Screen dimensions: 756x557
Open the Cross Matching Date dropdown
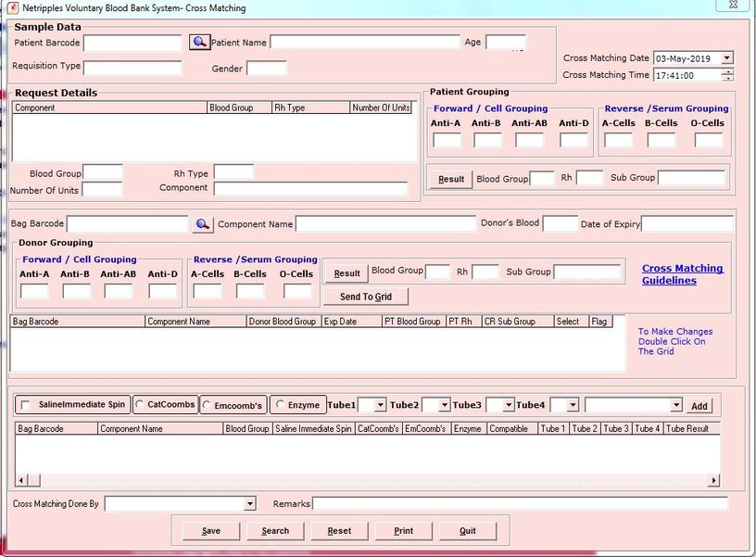727,57
